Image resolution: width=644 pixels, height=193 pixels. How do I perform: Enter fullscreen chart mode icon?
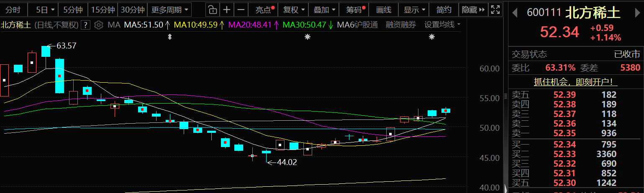click(495, 9)
